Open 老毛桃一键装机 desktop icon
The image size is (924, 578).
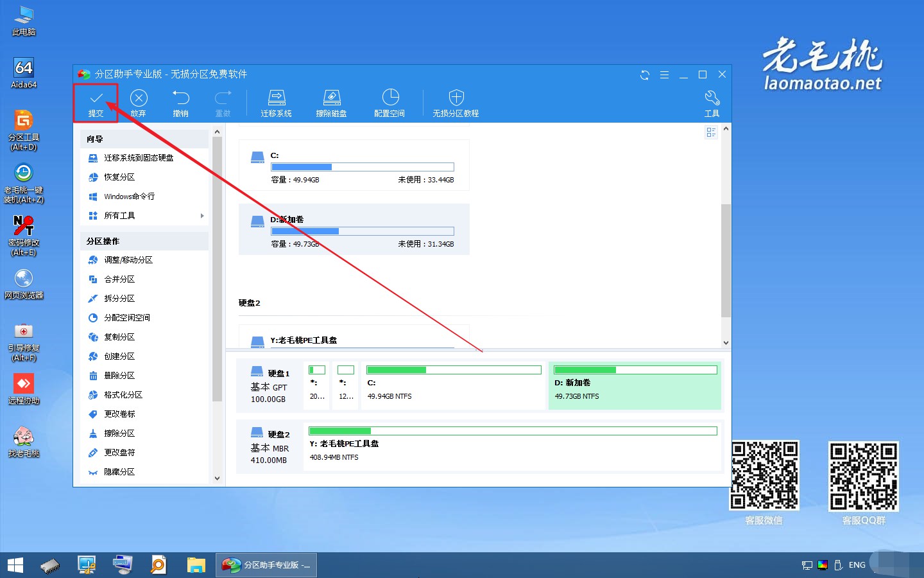tap(24, 183)
